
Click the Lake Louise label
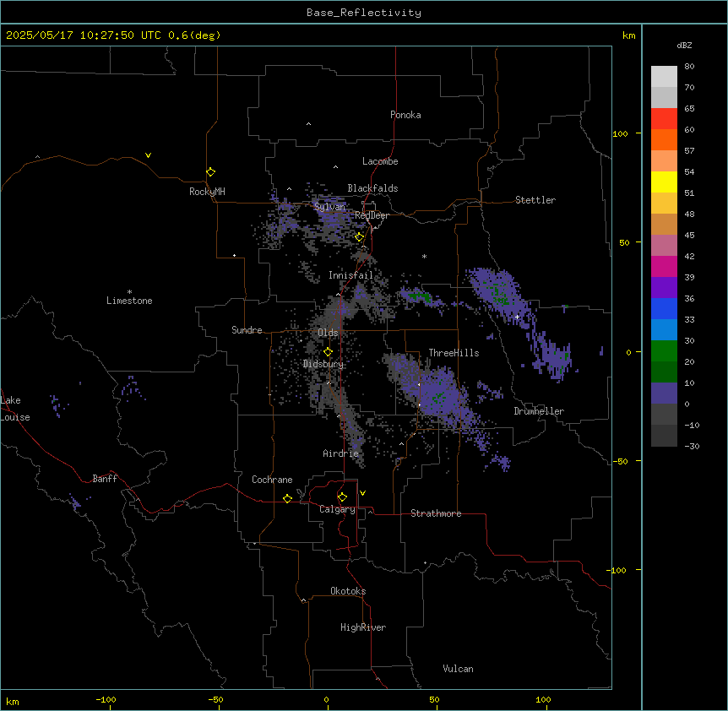coord(15,409)
